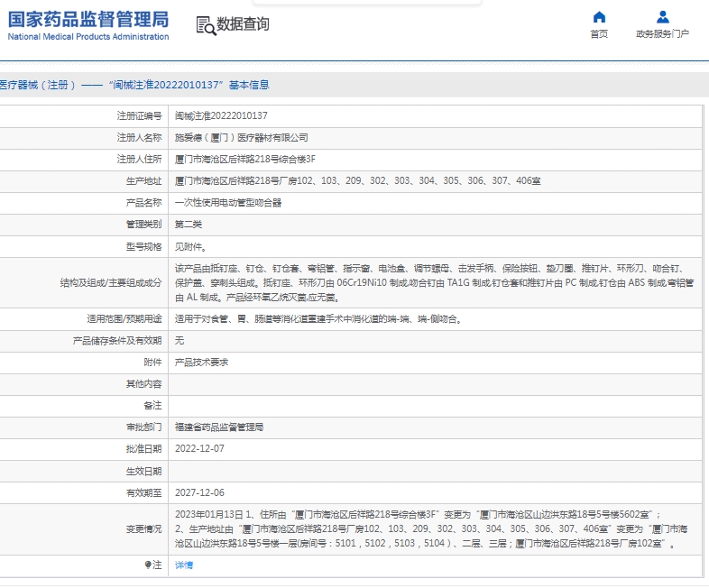Click the approval date 2022-12-07
The height and width of the screenshot is (588, 709).
coord(199,448)
